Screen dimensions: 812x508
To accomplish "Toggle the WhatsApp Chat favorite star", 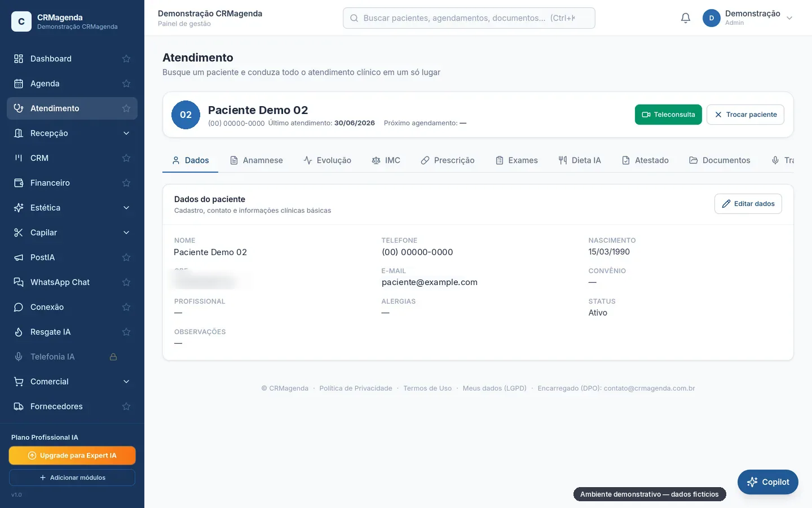I will click(x=126, y=282).
